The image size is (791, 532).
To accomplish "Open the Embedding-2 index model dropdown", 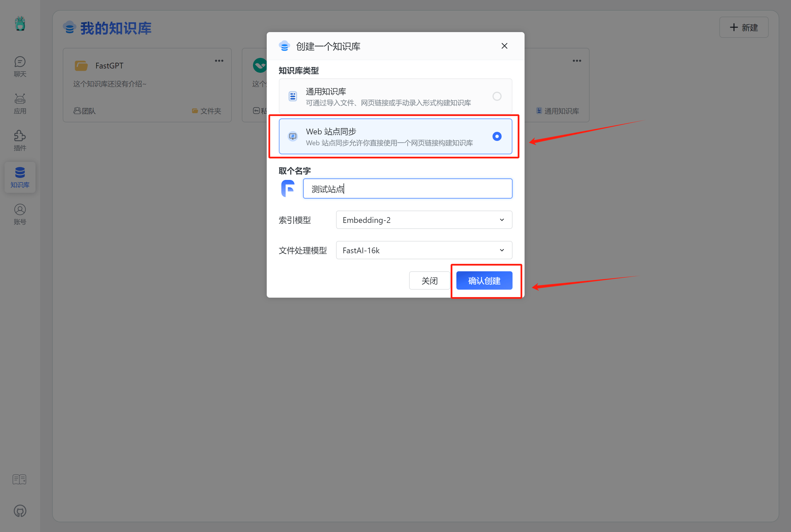I will (423, 219).
